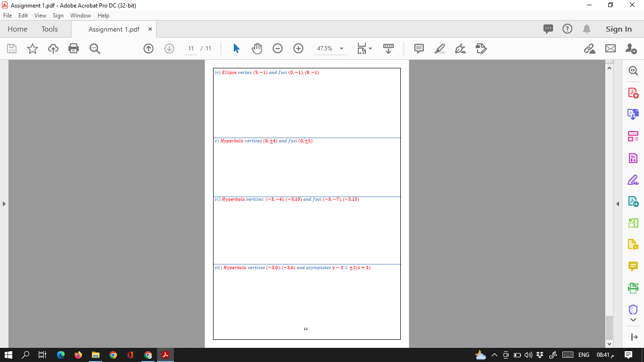Switch to the Tools tab
The width and height of the screenshot is (644, 362).
50,29
